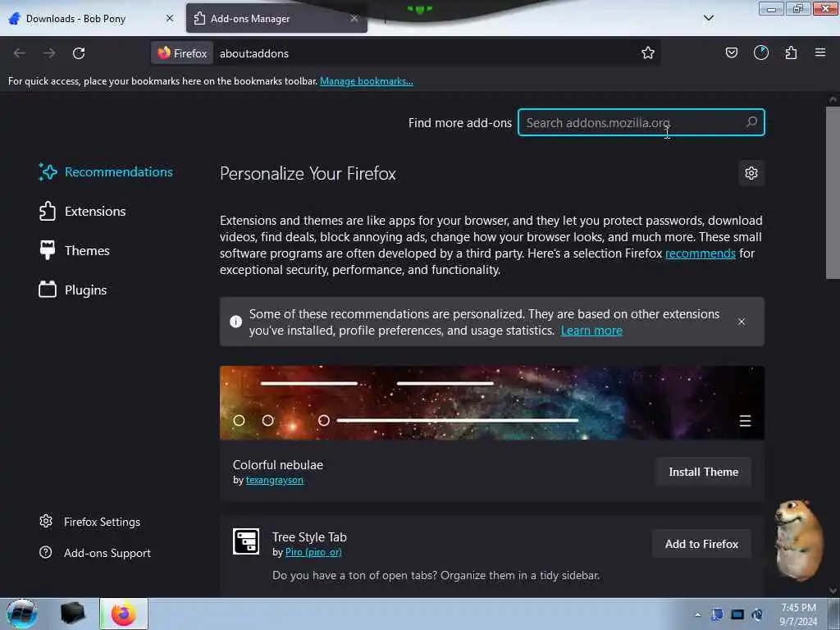Click the Colorful nebulae theme name
Viewport: 840px width, 630px height.
tap(277, 465)
